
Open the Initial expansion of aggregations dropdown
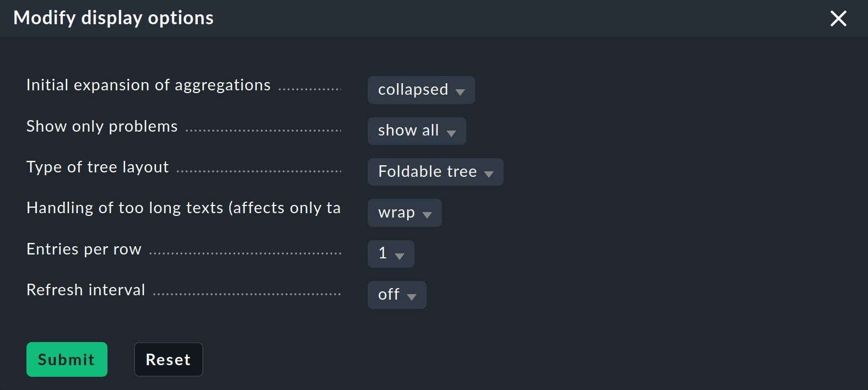point(420,90)
